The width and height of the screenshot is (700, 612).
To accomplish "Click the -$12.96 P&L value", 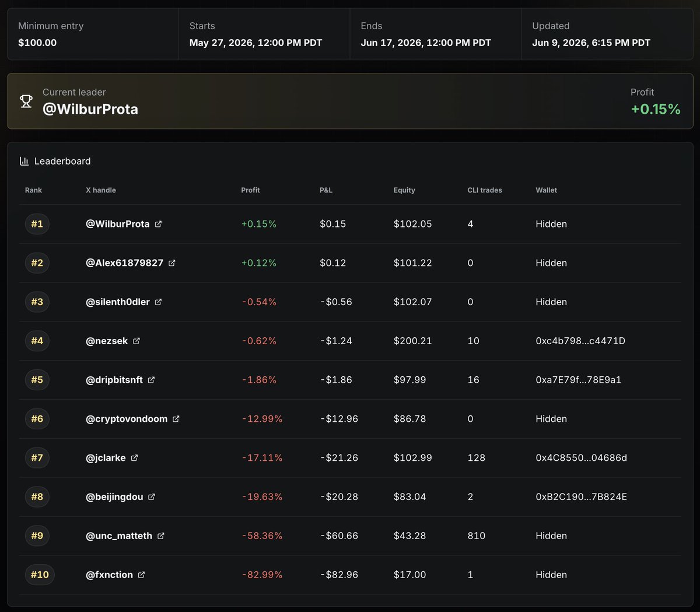I will (x=339, y=419).
